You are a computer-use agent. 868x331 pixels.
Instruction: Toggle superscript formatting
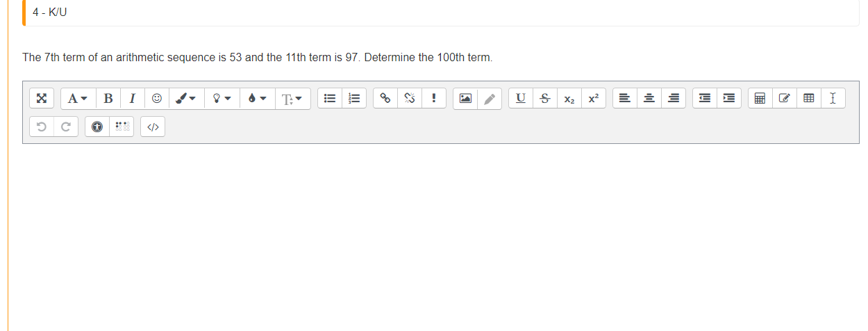point(594,99)
